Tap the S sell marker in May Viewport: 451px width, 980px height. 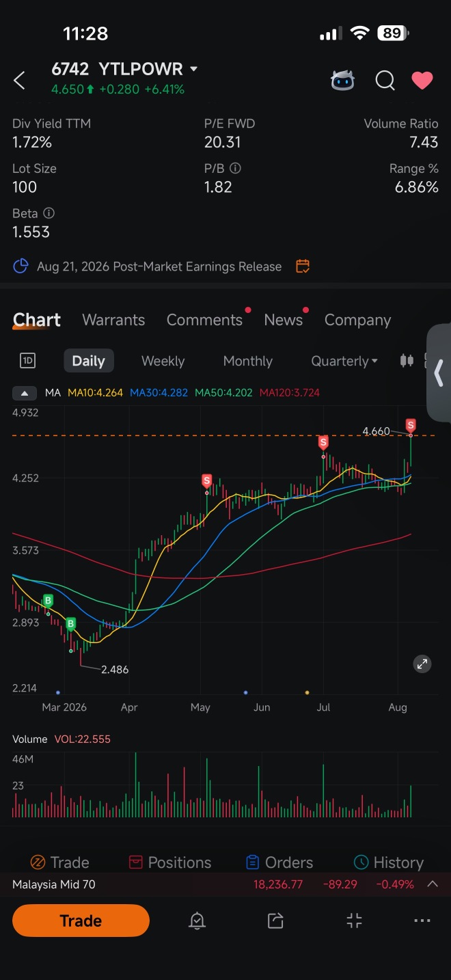(x=206, y=480)
